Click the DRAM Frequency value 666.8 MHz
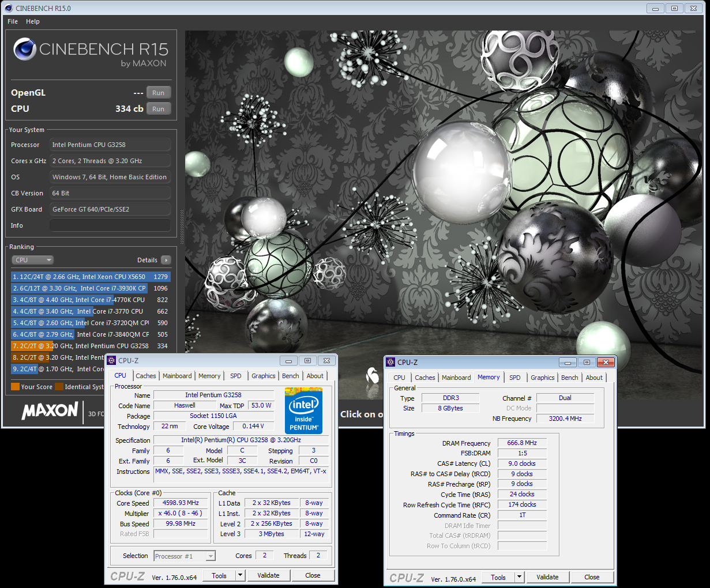 (x=522, y=443)
